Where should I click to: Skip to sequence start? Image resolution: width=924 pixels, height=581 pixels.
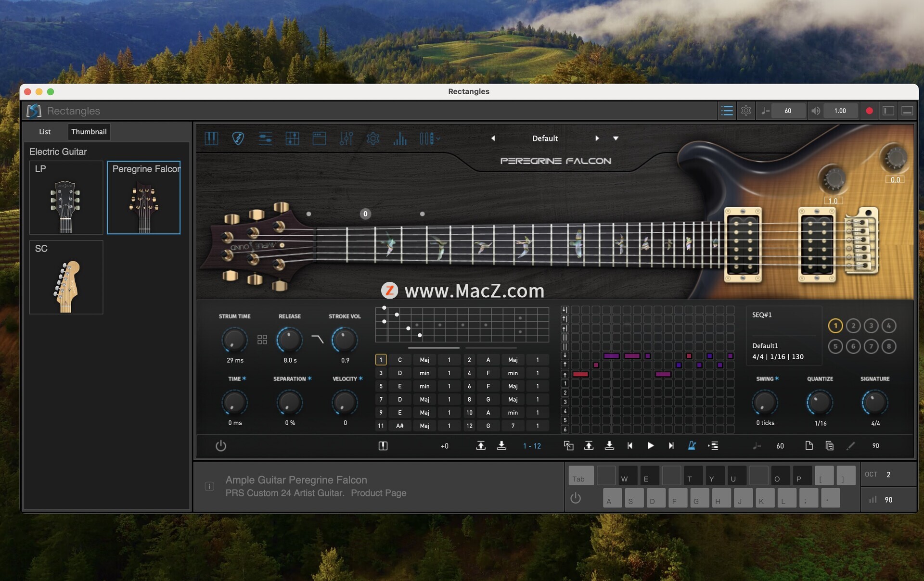coord(629,445)
